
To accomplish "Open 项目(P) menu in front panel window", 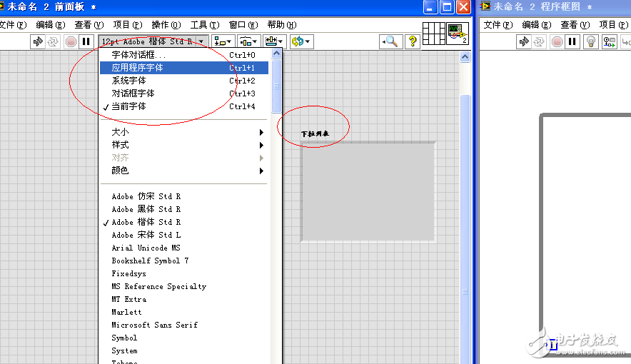I will click(128, 25).
